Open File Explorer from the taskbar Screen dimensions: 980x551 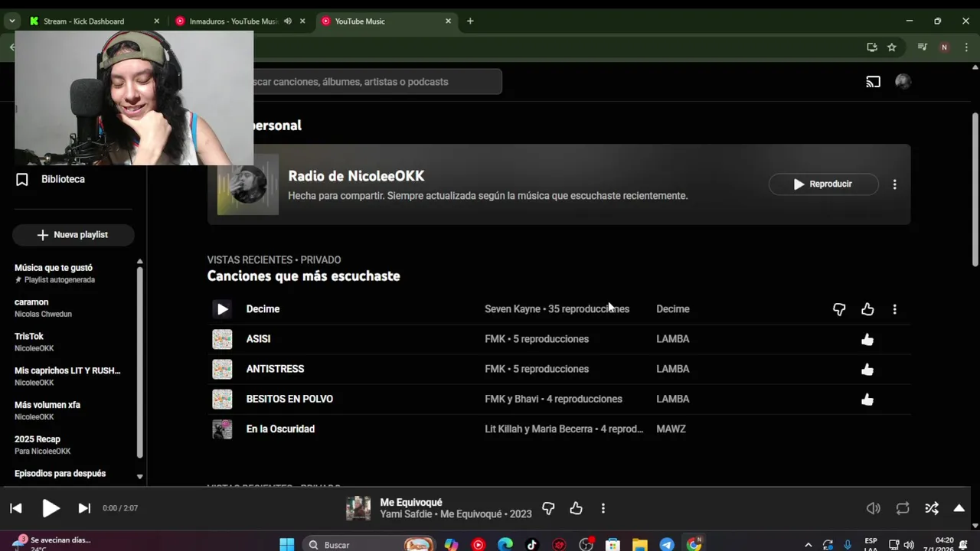(640, 545)
